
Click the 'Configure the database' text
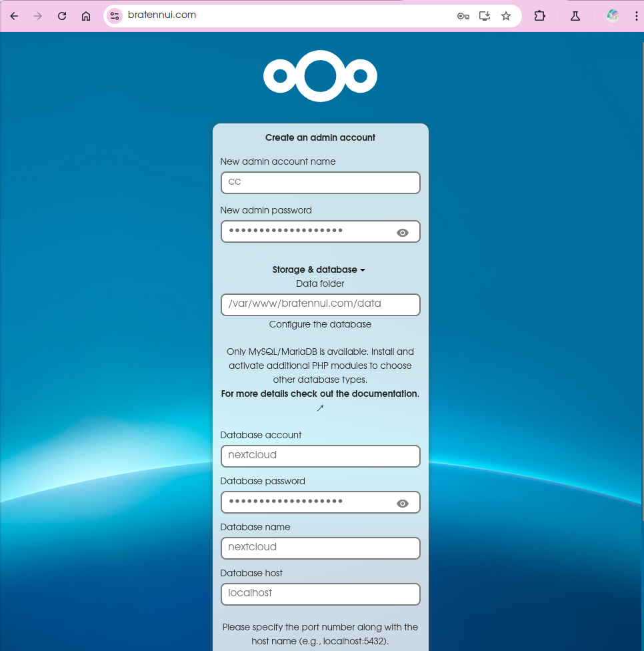pos(320,324)
